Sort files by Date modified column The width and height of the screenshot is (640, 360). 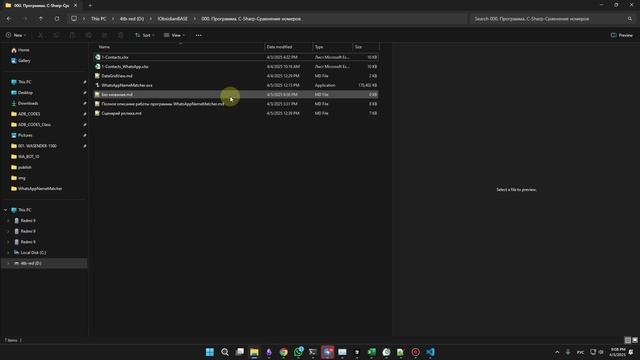click(288, 47)
